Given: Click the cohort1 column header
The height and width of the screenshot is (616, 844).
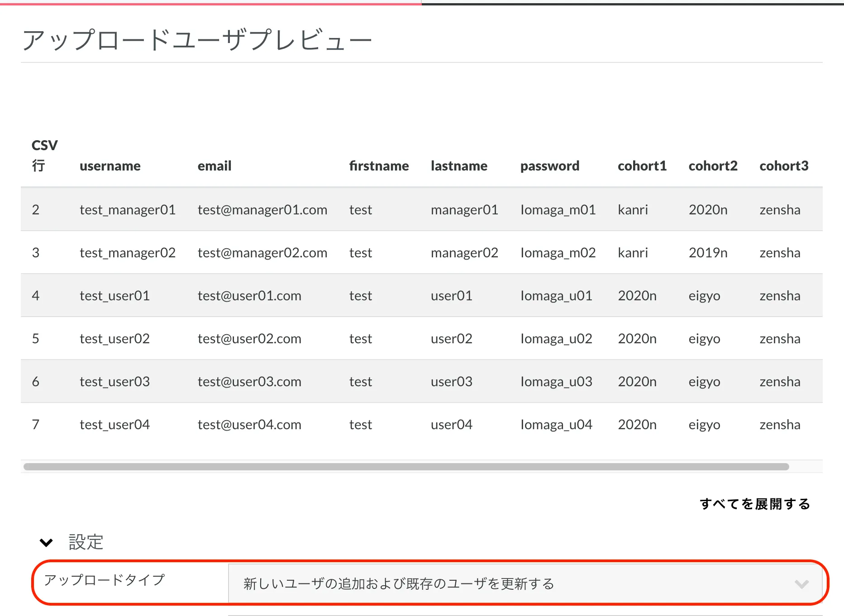Looking at the screenshot, I should tap(642, 166).
